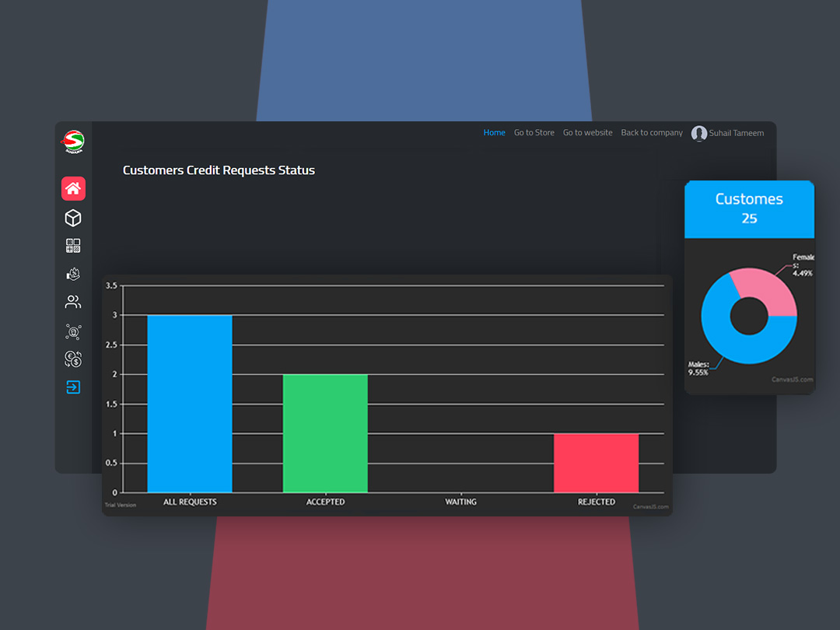The height and width of the screenshot is (630, 840).
Task: Click the credit network coin icon
Action: pyautogui.click(x=73, y=332)
